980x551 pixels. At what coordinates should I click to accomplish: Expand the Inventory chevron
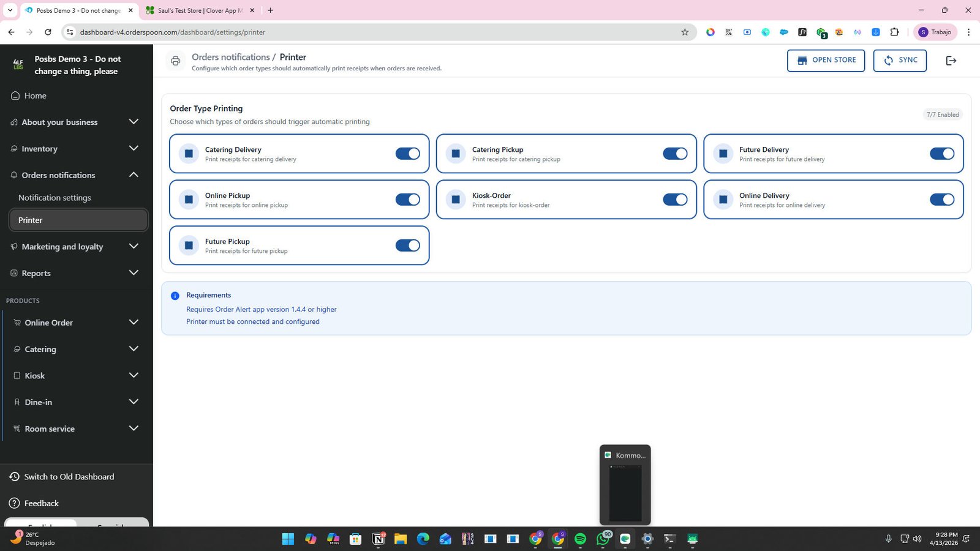point(134,148)
